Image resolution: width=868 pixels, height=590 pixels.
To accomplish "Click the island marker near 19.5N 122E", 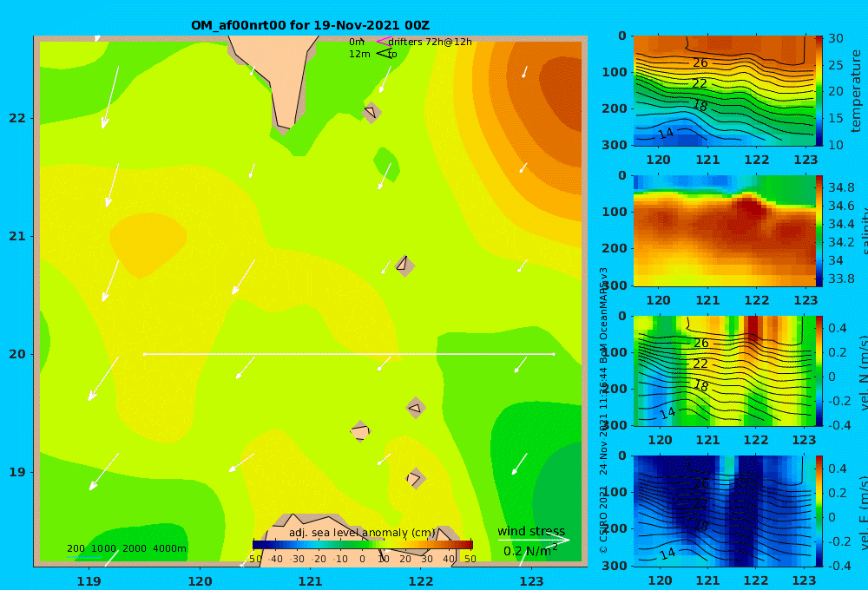I will [x=416, y=409].
